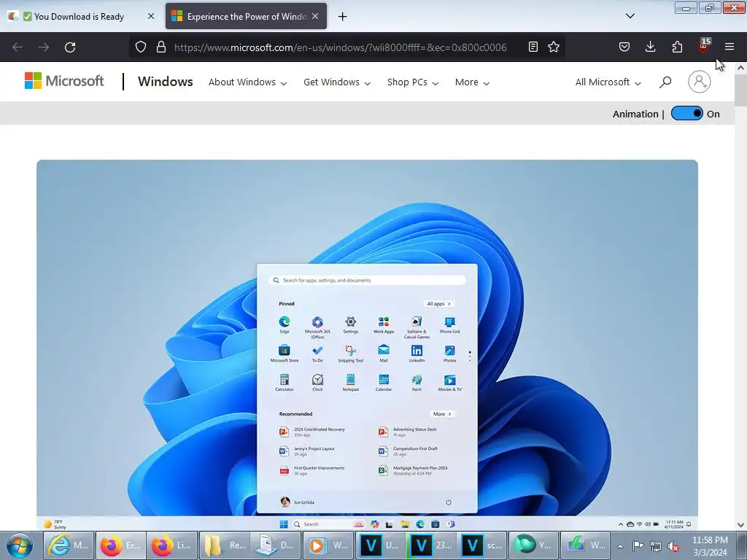The height and width of the screenshot is (560, 747).
Task: Switch to Firefox 'Ex...' taskbar button
Action: tap(121, 545)
